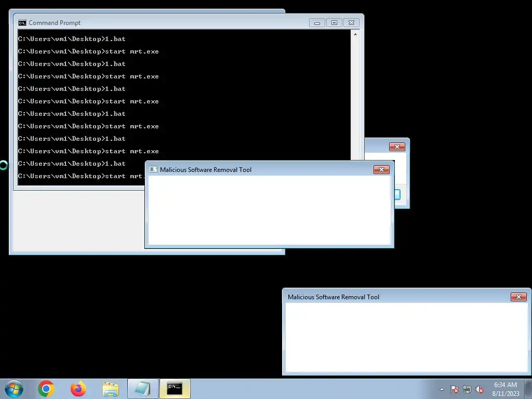Click the middle Malicious Software Removal Tool title

tap(206, 170)
